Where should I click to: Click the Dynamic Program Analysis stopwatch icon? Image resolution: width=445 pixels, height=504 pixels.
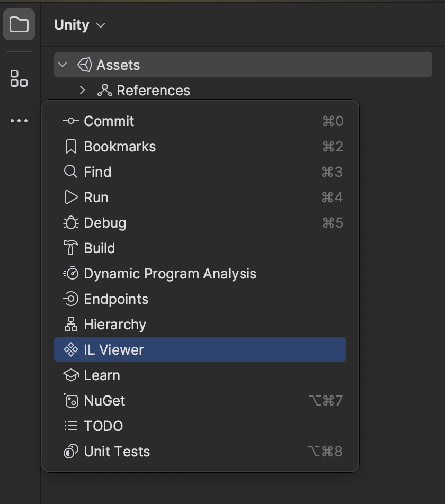click(x=71, y=273)
